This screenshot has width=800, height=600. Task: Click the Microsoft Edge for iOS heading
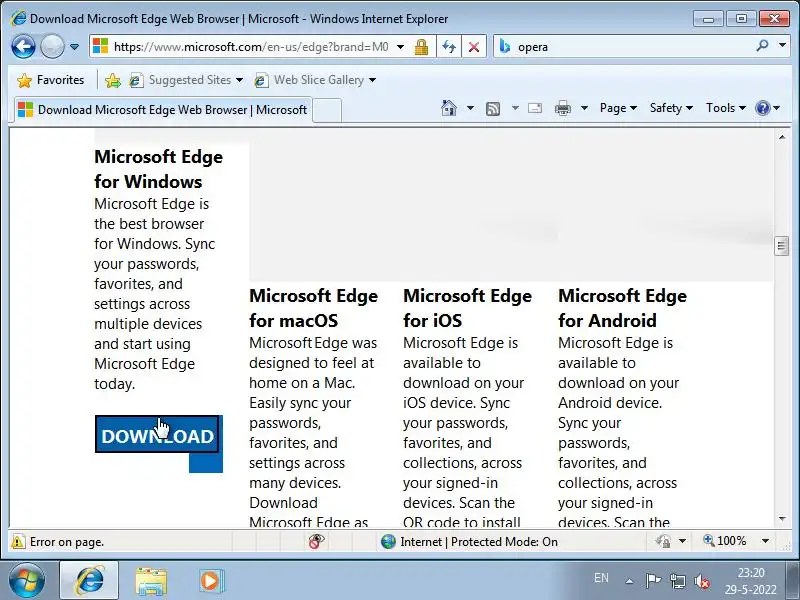tap(467, 308)
